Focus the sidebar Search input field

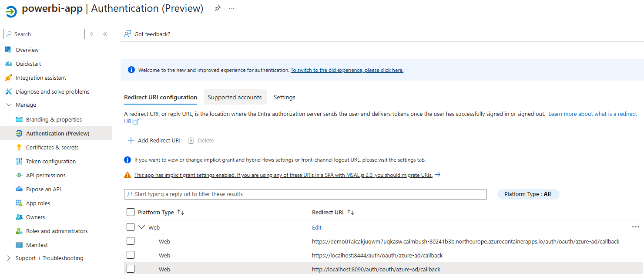click(44, 34)
